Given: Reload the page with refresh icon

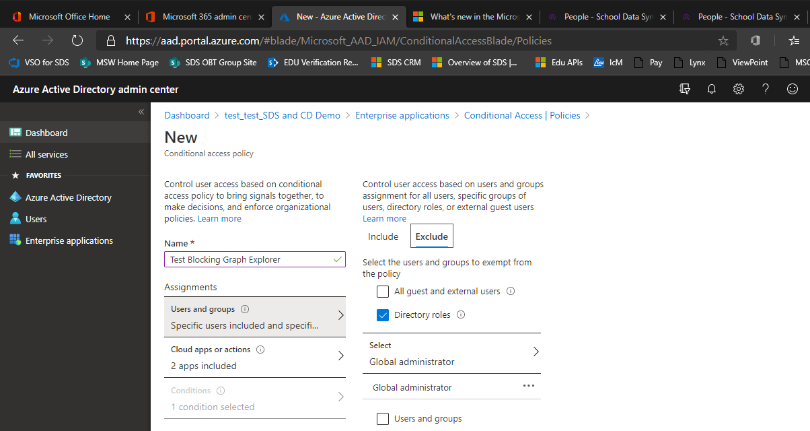Looking at the screenshot, I should (77, 40).
